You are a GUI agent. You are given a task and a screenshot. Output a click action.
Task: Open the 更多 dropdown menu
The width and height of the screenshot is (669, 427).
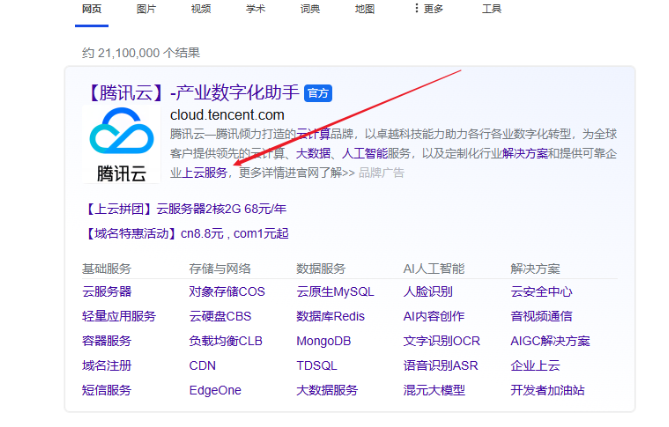(429, 9)
